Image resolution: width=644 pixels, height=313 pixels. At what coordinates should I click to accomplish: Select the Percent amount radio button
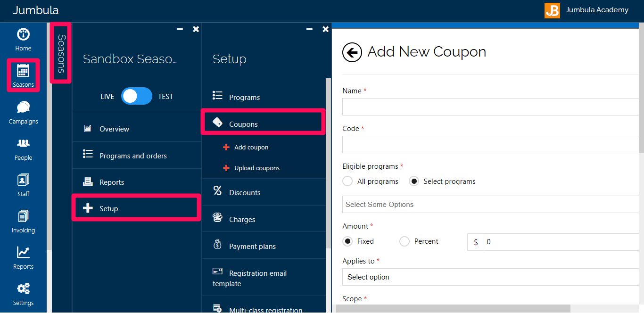point(404,241)
